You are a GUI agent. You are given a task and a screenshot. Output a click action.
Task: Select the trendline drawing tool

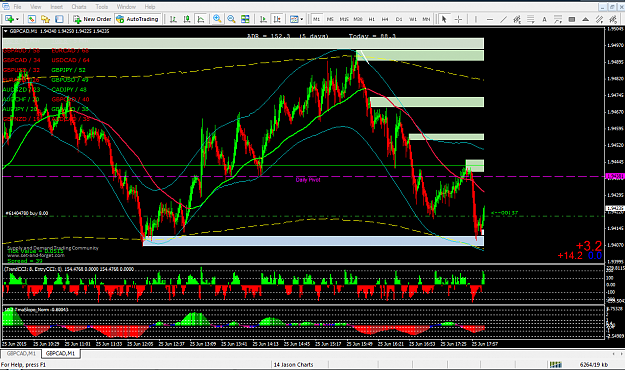point(503,19)
